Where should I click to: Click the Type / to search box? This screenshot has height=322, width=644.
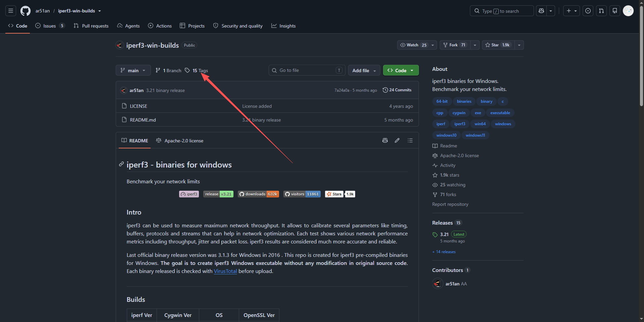pos(502,11)
